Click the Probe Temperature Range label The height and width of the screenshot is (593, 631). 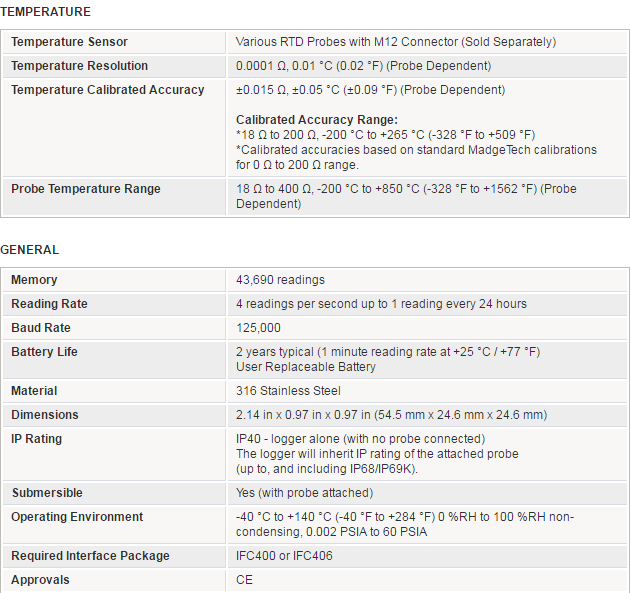click(x=86, y=189)
